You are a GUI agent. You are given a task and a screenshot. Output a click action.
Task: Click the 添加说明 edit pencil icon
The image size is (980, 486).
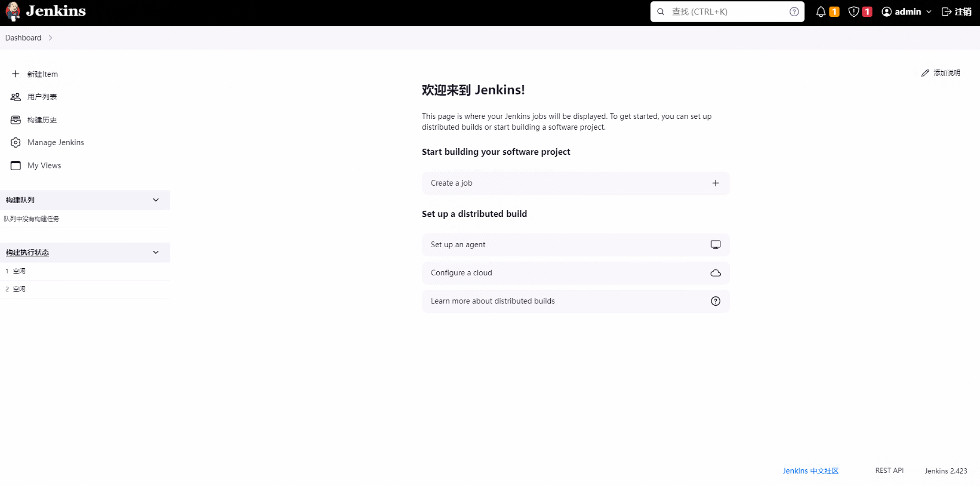click(925, 73)
